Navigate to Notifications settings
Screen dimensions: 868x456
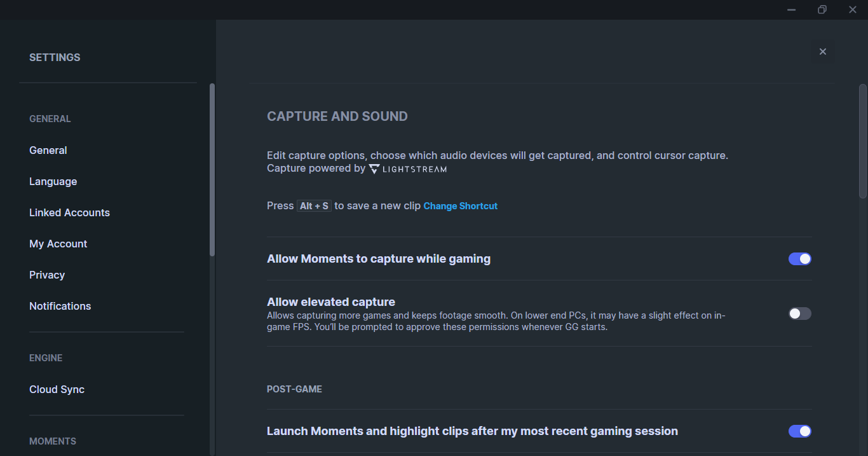click(60, 306)
